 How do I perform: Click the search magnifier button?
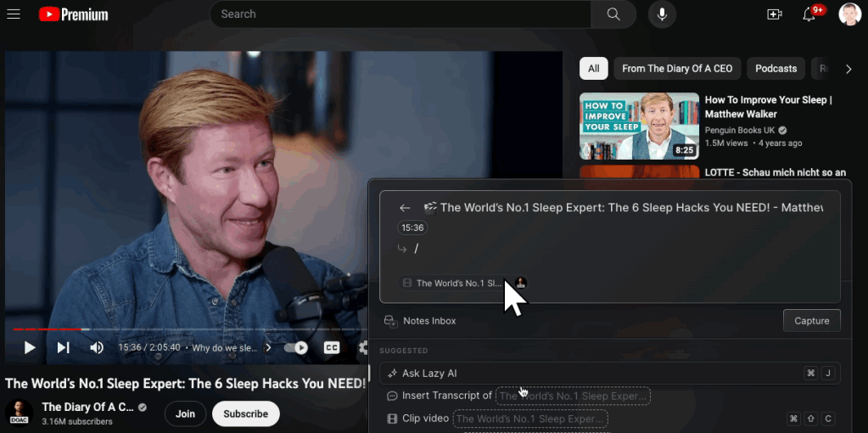(613, 14)
